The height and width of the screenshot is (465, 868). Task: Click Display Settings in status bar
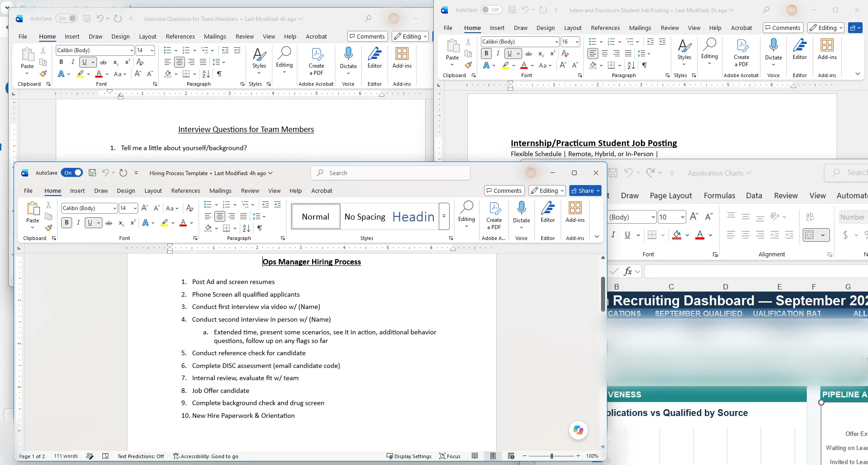[409, 456]
